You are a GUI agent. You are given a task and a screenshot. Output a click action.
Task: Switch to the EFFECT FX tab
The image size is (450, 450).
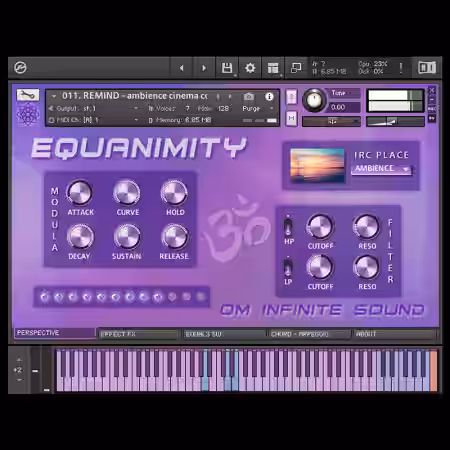(138, 334)
